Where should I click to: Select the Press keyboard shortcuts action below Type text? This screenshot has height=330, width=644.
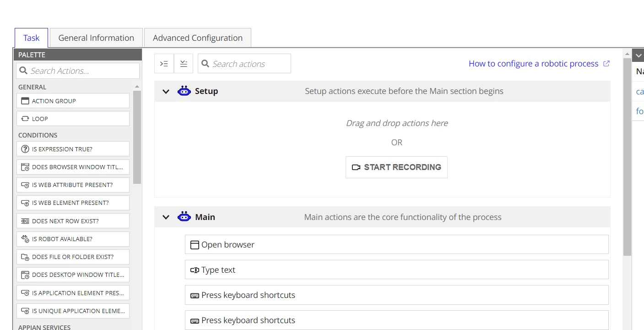click(397, 295)
